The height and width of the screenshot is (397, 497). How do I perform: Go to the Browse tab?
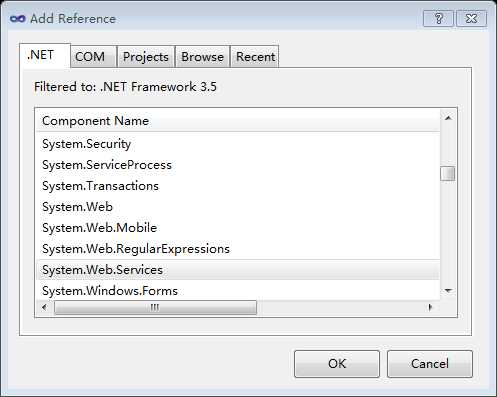(202, 57)
